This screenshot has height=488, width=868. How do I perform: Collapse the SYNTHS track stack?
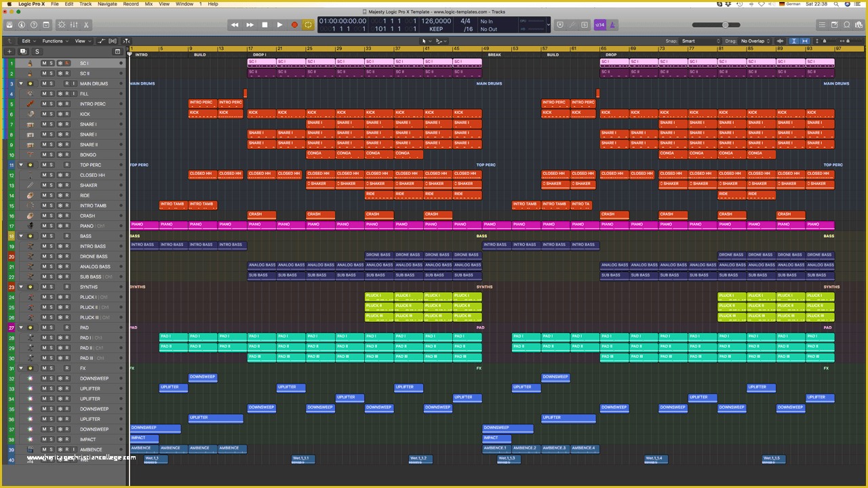click(21, 287)
